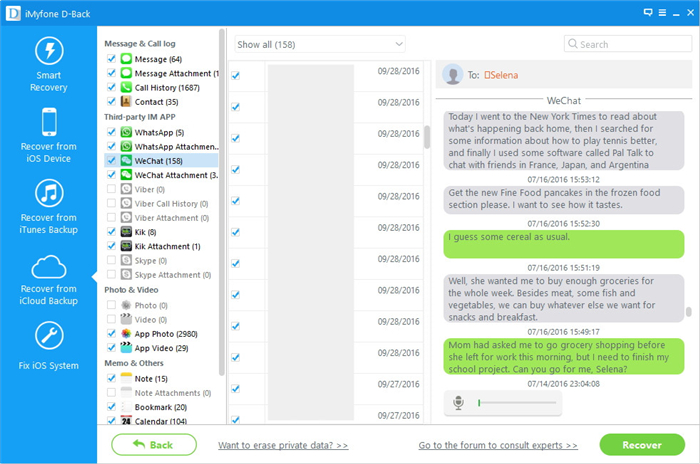The height and width of the screenshot is (464, 700).
Task: Select App Video (29) category
Action: [x=162, y=348]
